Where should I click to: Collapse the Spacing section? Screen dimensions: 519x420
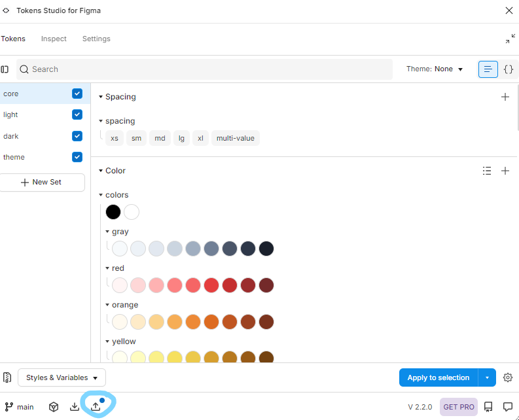101,97
